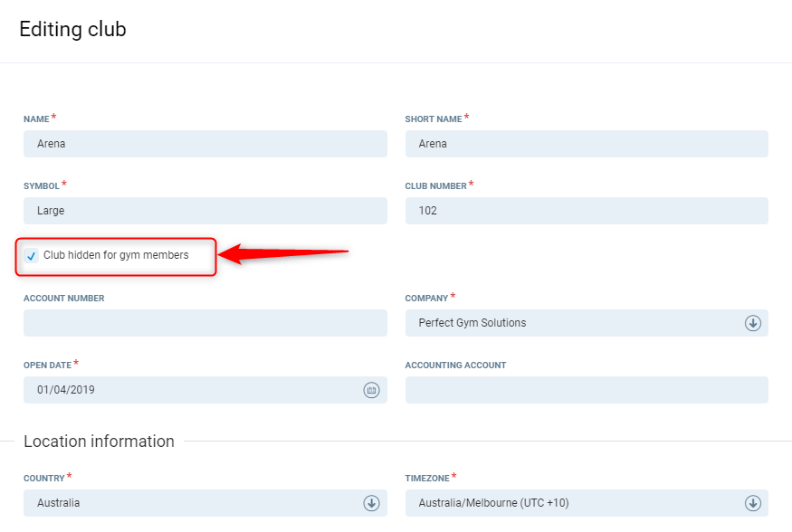
Task: Click the OPEN DATE field label
Action: pos(48,366)
